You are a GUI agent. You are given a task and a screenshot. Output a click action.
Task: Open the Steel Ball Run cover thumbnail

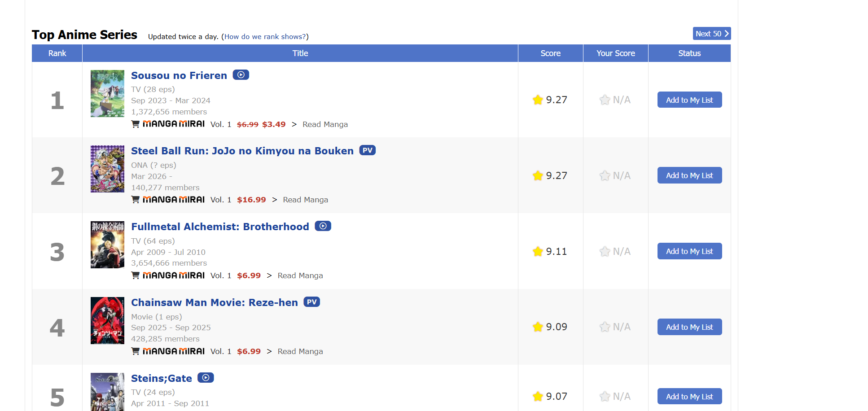coord(107,169)
